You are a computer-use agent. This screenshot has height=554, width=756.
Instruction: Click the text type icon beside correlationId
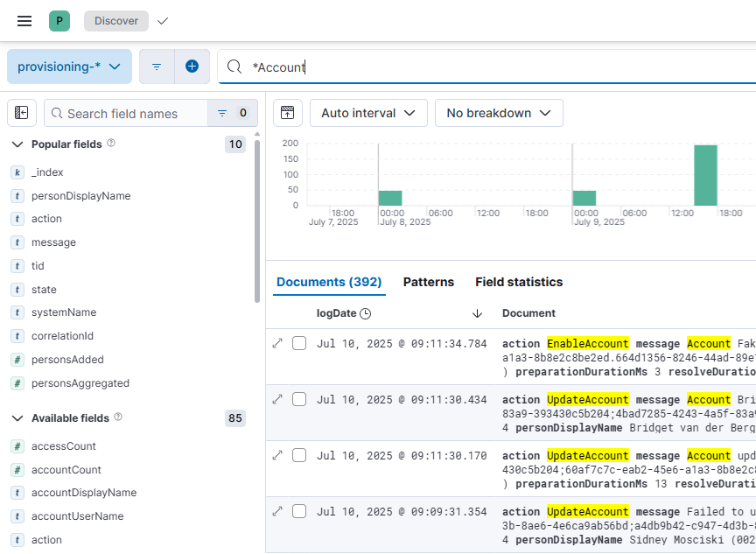point(17,336)
